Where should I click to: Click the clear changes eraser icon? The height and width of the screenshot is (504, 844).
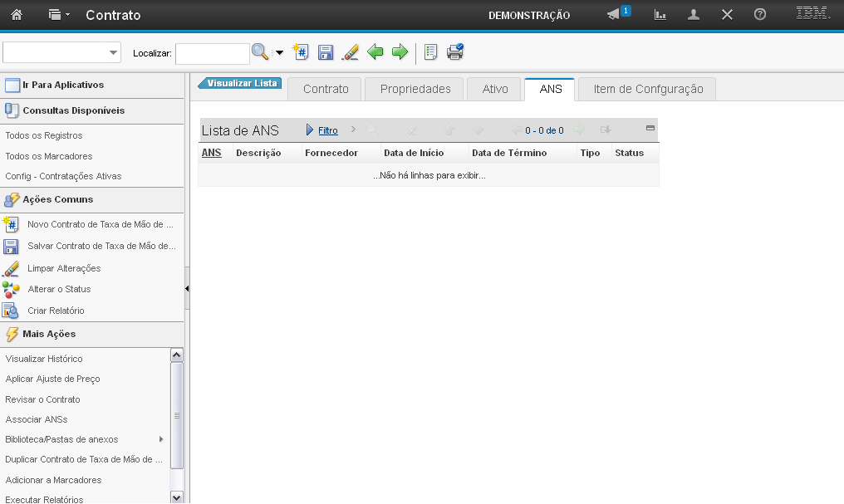350,52
